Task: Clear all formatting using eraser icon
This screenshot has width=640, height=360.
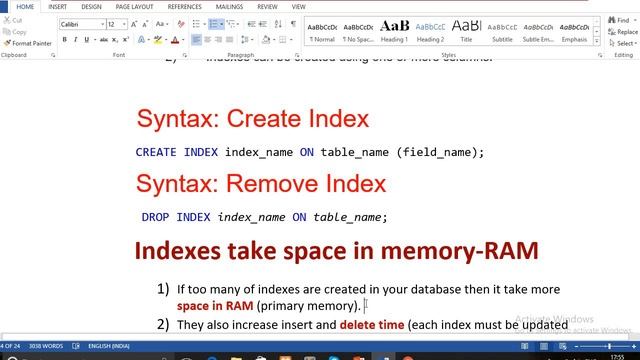Action: point(181,24)
